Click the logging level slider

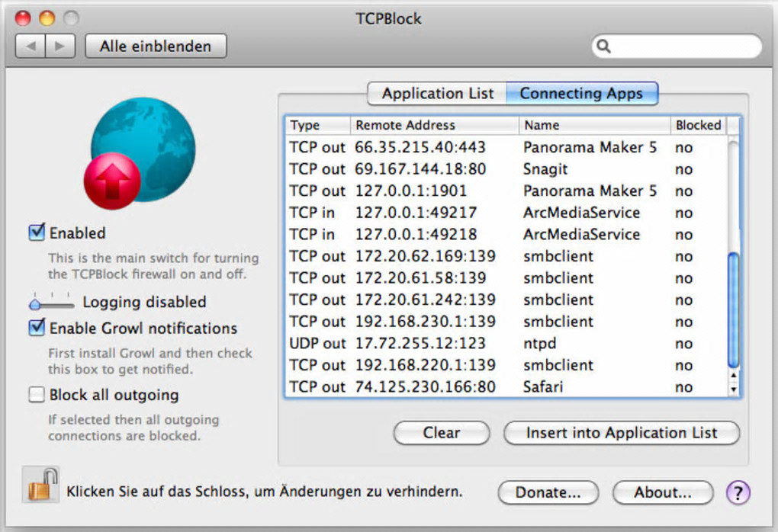point(52,302)
